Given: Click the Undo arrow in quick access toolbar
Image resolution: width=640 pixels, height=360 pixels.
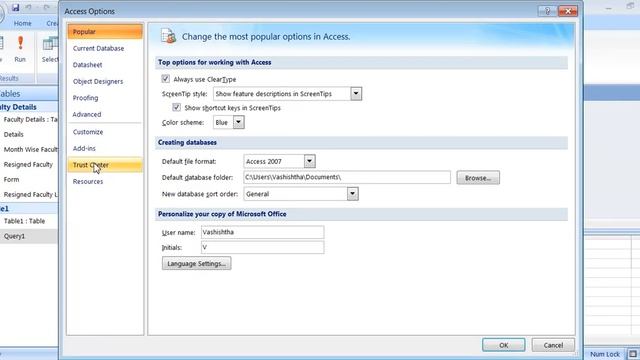Looking at the screenshot, I should pos(29,7).
